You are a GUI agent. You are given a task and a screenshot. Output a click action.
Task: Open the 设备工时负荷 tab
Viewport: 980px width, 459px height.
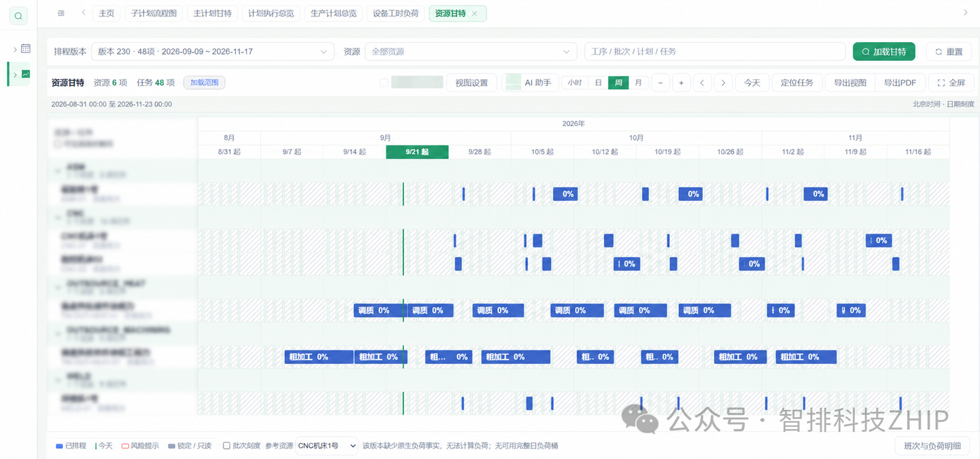395,13
